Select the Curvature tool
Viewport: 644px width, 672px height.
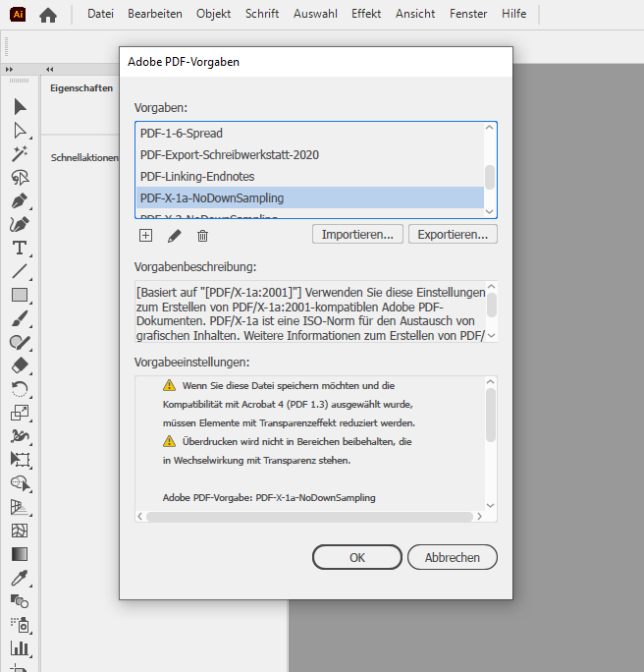pos(20,224)
